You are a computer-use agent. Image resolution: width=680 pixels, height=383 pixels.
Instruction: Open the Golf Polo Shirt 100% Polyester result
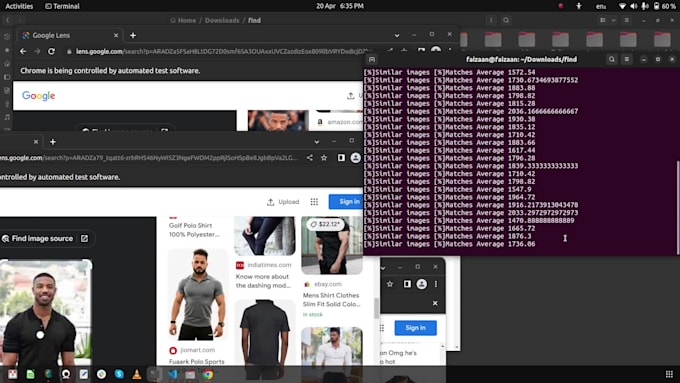(x=194, y=230)
